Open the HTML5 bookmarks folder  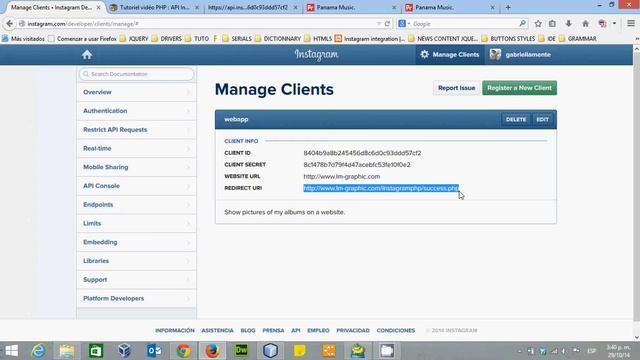318,39
